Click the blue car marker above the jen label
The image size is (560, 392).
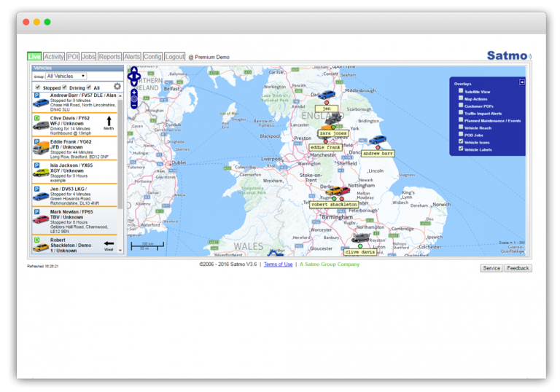pos(327,95)
